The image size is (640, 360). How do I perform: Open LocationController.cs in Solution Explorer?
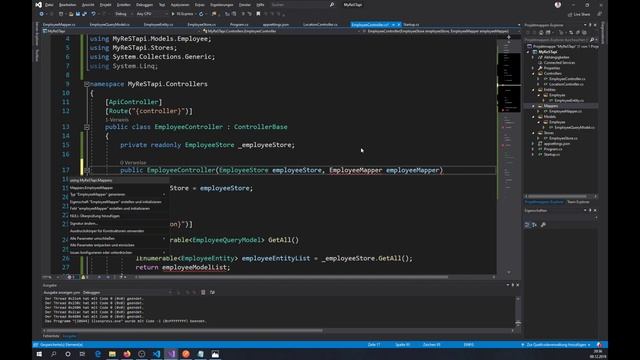point(566,84)
